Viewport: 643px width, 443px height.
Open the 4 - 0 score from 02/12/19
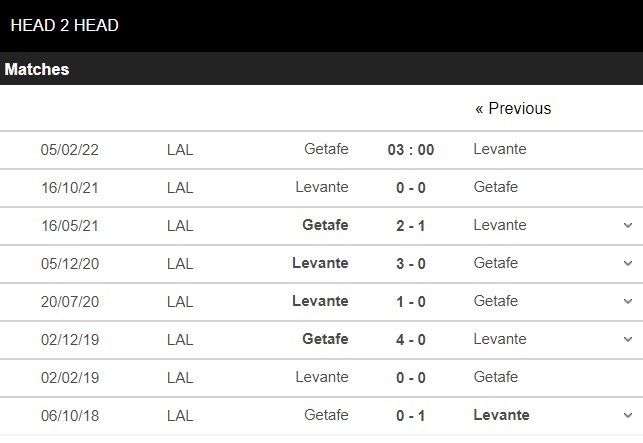tap(410, 340)
